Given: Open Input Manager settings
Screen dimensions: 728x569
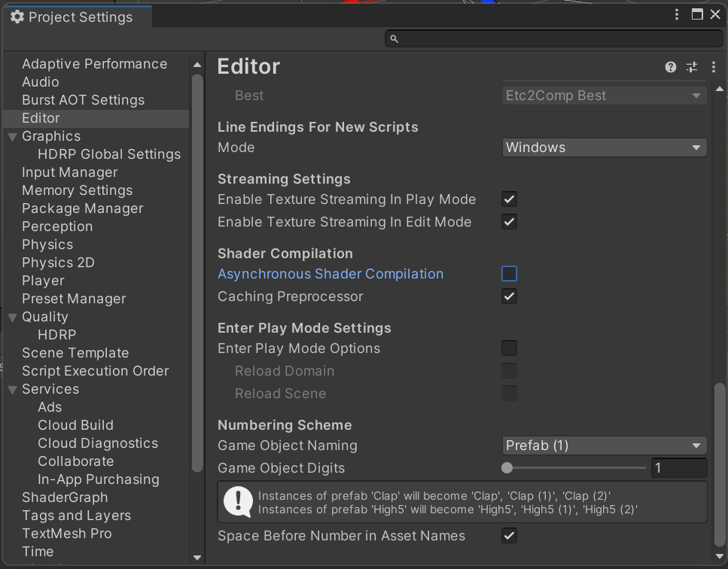Looking at the screenshot, I should click(70, 172).
